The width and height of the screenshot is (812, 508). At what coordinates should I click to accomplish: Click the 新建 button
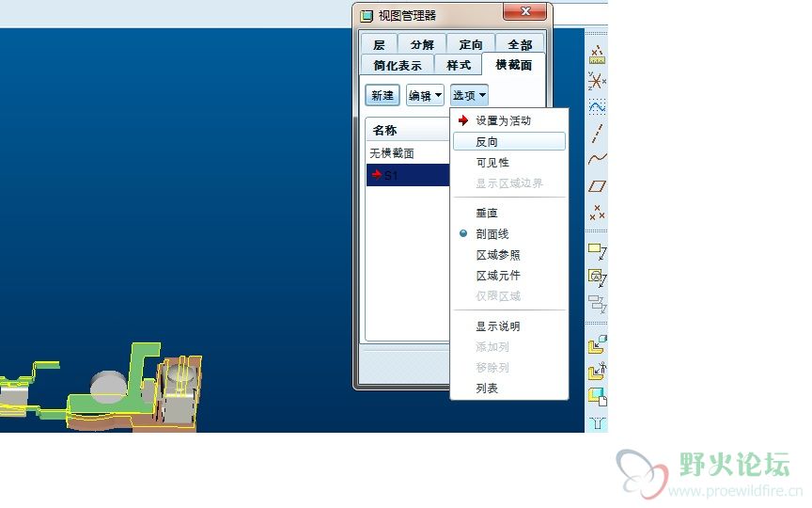tap(383, 95)
